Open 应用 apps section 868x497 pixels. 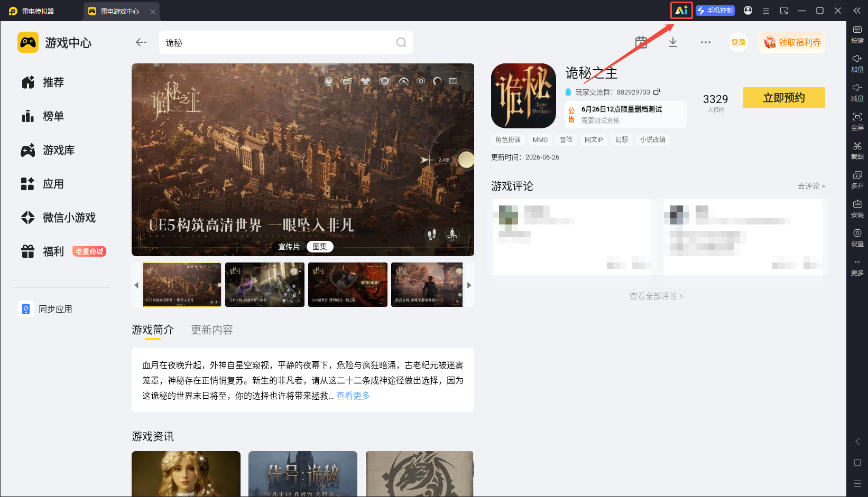point(43,184)
